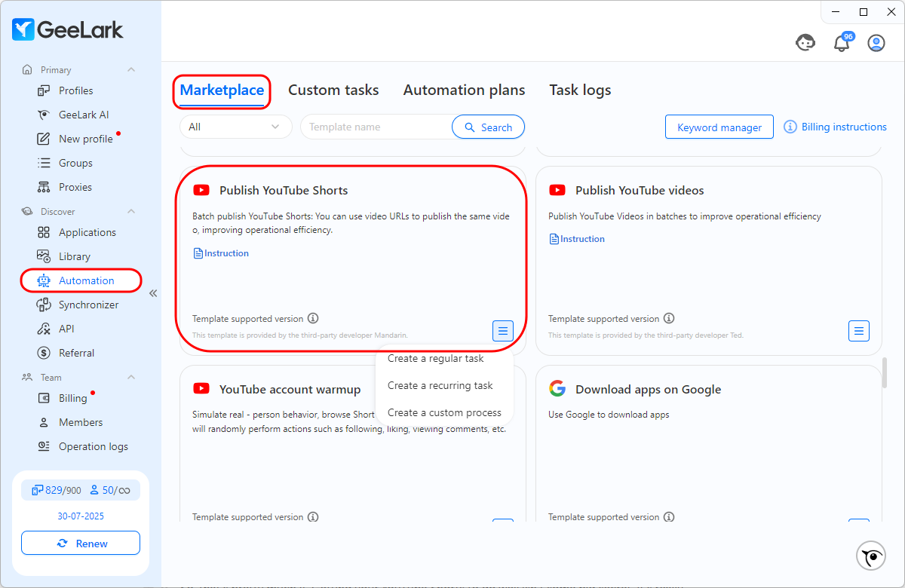
Task: Minimize the GeeLark window
Action: tap(835, 11)
